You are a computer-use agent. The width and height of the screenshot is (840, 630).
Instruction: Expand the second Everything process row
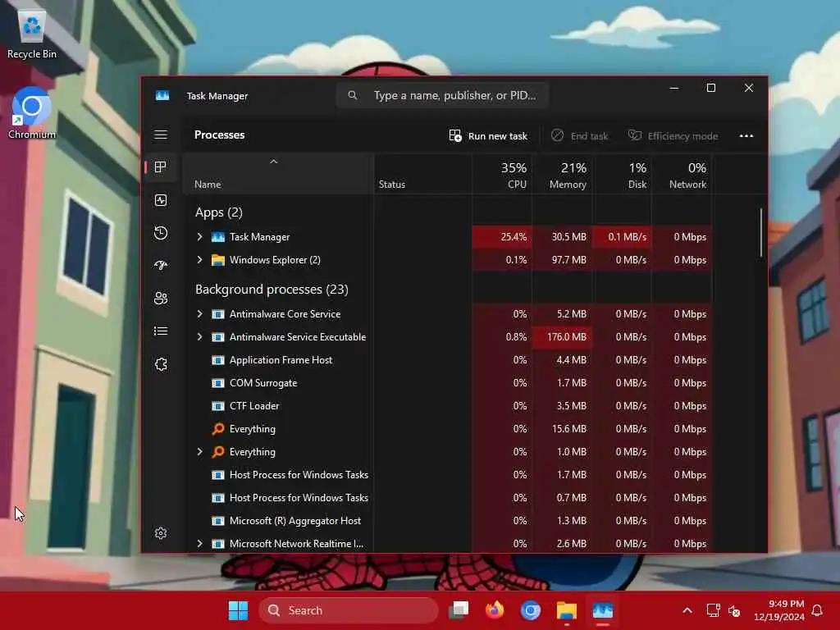(x=200, y=452)
